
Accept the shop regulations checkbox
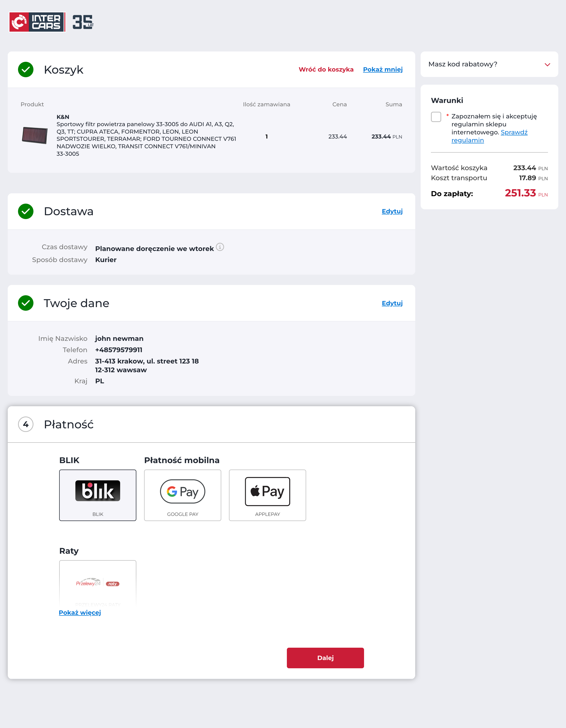tap(436, 117)
